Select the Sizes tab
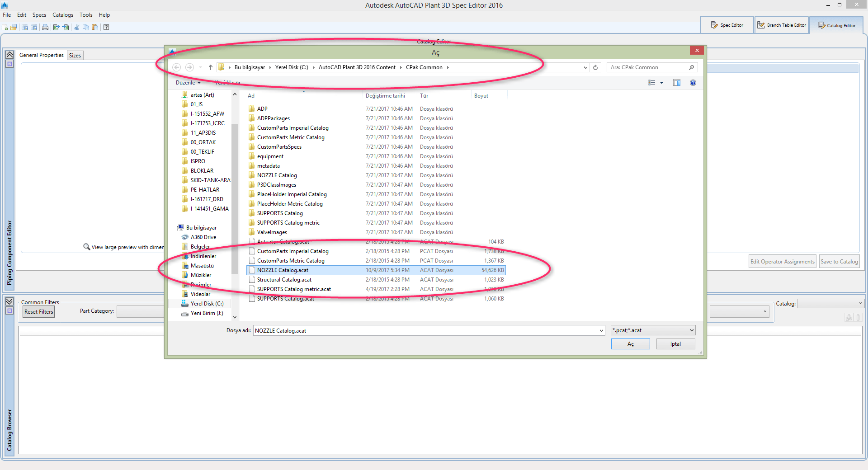The height and width of the screenshot is (470, 868). (75, 56)
